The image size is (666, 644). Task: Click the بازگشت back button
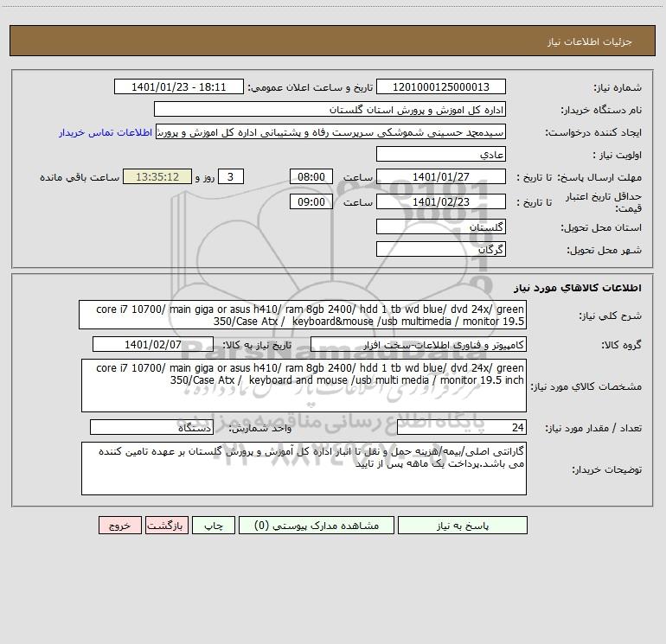coord(166,525)
